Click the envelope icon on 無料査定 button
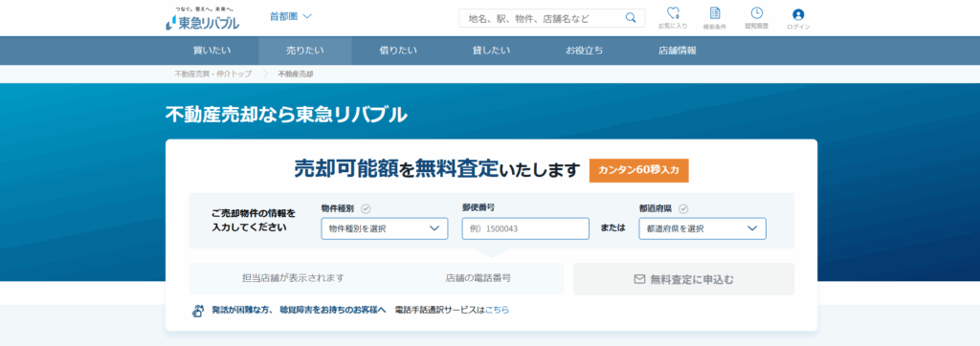The width and height of the screenshot is (980, 346). [639, 279]
